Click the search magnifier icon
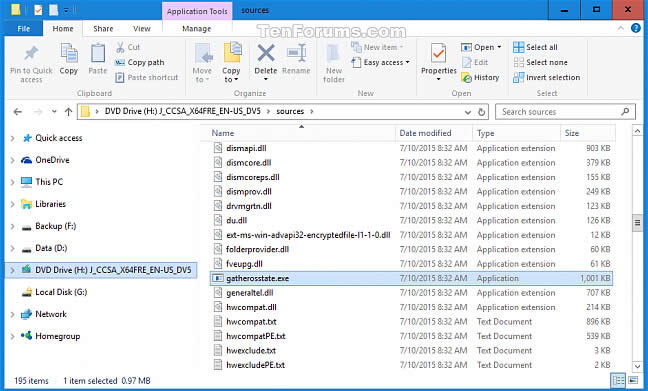 (x=625, y=112)
